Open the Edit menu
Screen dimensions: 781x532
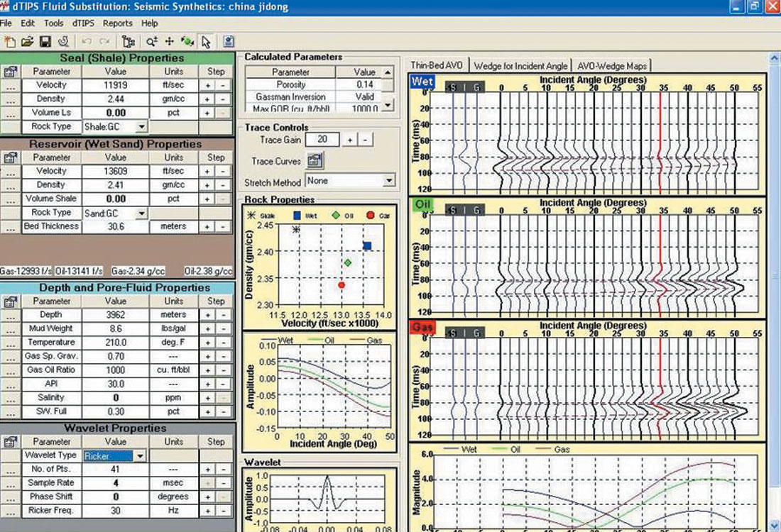click(x=28, y=23)
